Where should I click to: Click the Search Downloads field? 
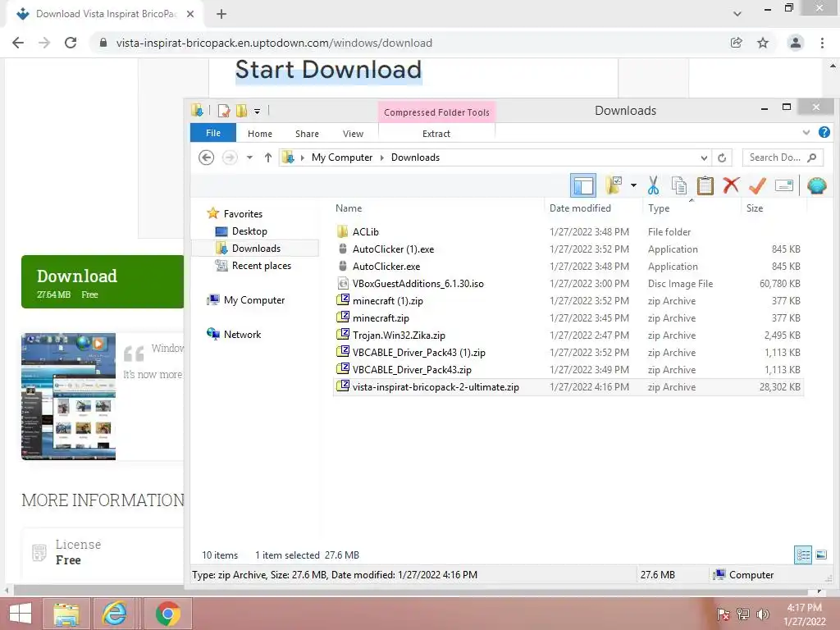[782, 157]
